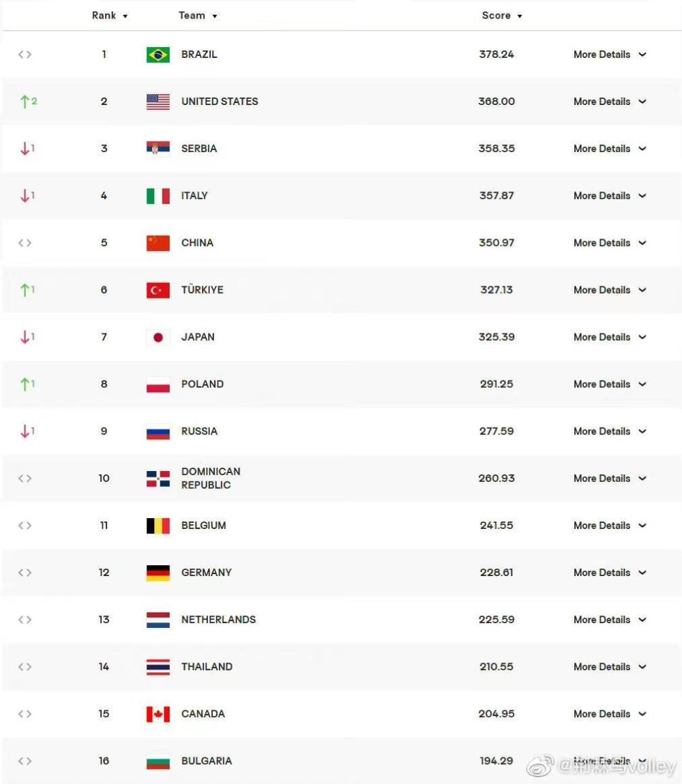This screenshot has width=682, height=784.
Task: Expand More Details for Italy
Action: click(610, 196)
